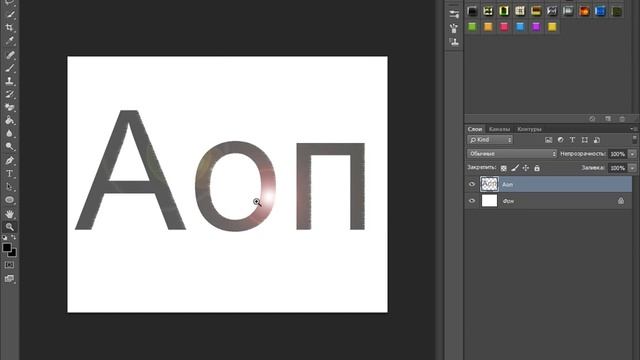Select the Аоп layer thumbnail
This screenshot has width=640, height=360.
(489, 184)
